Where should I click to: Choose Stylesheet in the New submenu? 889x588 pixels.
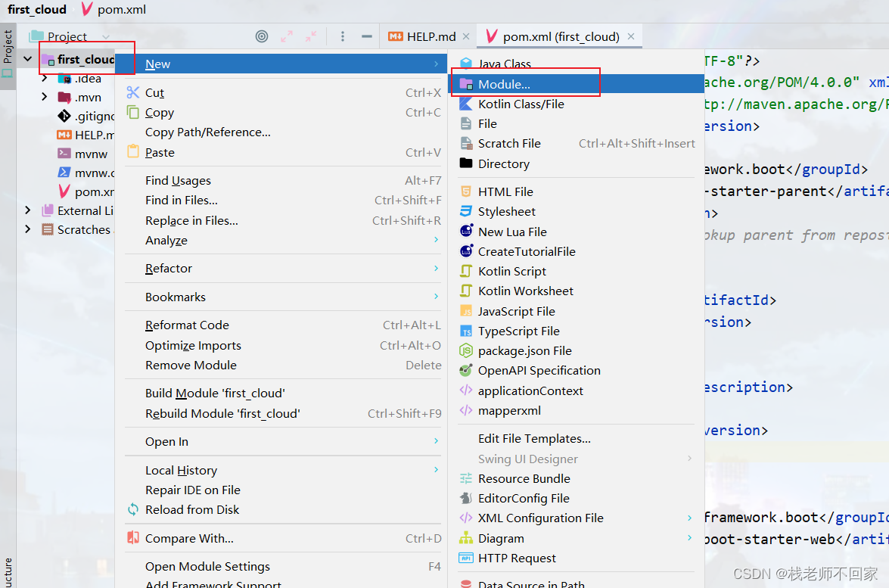click(577, 211)
